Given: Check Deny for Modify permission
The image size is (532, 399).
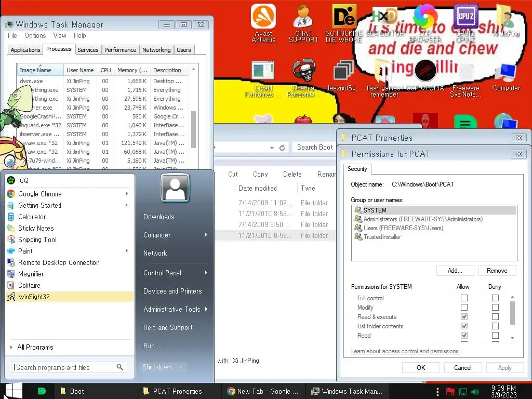Looking at the screenshot, I should pos(495,308).
